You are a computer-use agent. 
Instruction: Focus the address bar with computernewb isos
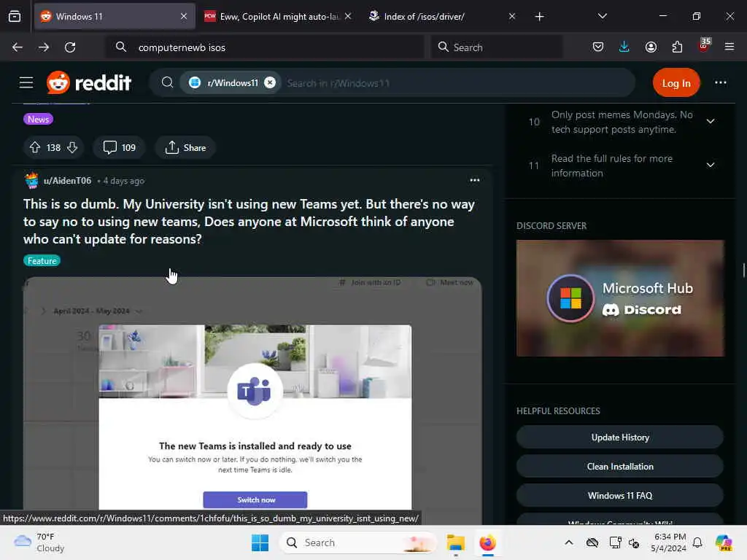(x=265, y=47)
